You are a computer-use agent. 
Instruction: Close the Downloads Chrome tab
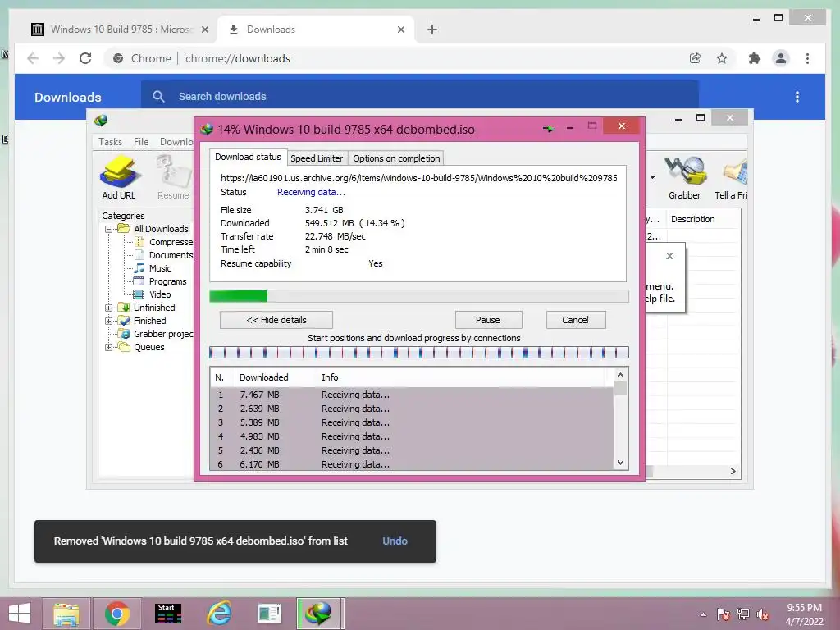point(400,30)
